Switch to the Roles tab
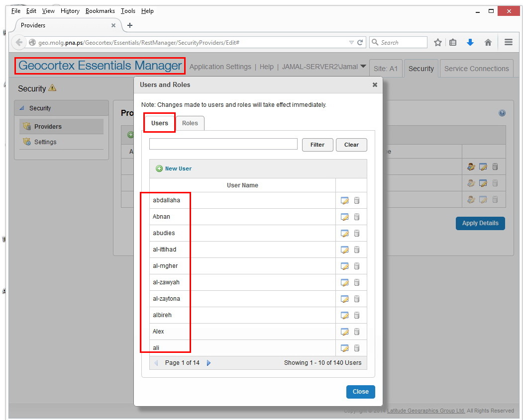This screenshot has height=420, width=523. click(190, 123)
